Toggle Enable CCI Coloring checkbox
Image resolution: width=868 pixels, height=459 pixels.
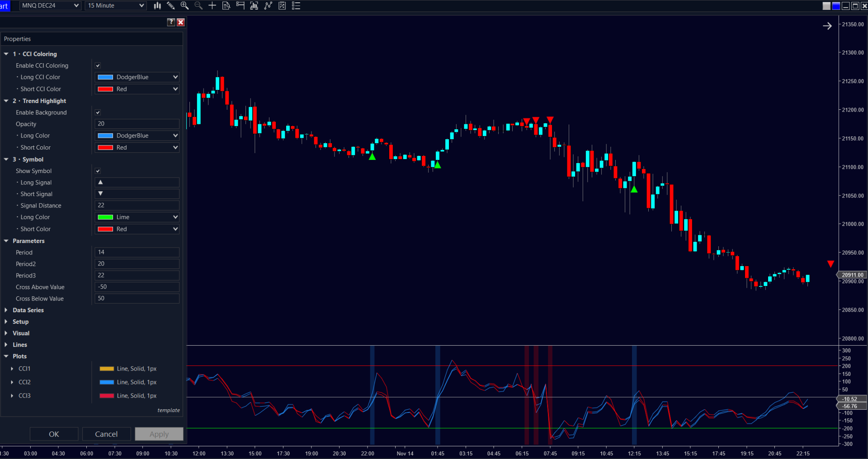98,66
